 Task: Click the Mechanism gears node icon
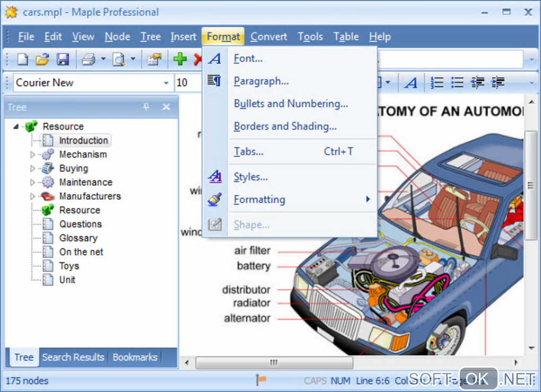[x=48, y=154]
